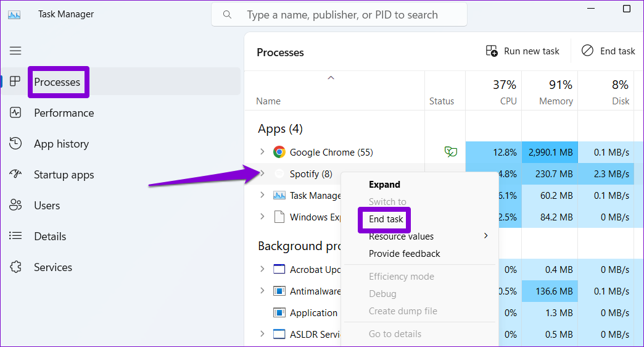Screen dimensions: 644x347
Task: Open the Resource values submenu arrow
Action: pyautogui.click(x=486, y=236)
